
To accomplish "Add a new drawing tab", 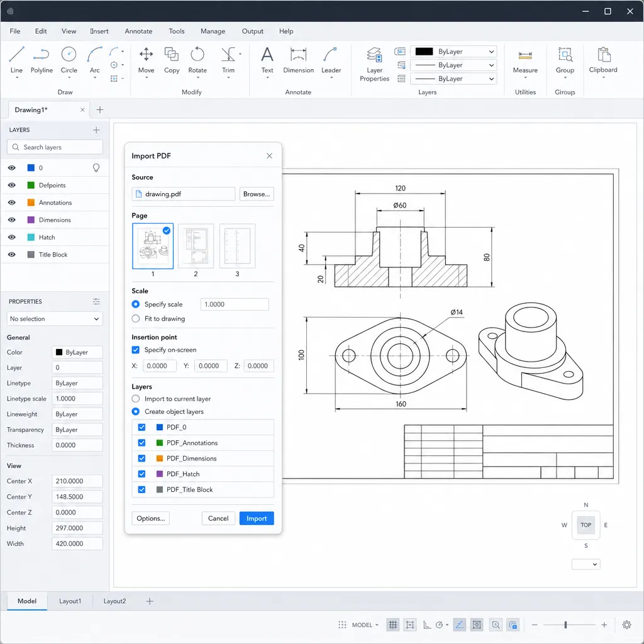I will click(100, 109).
